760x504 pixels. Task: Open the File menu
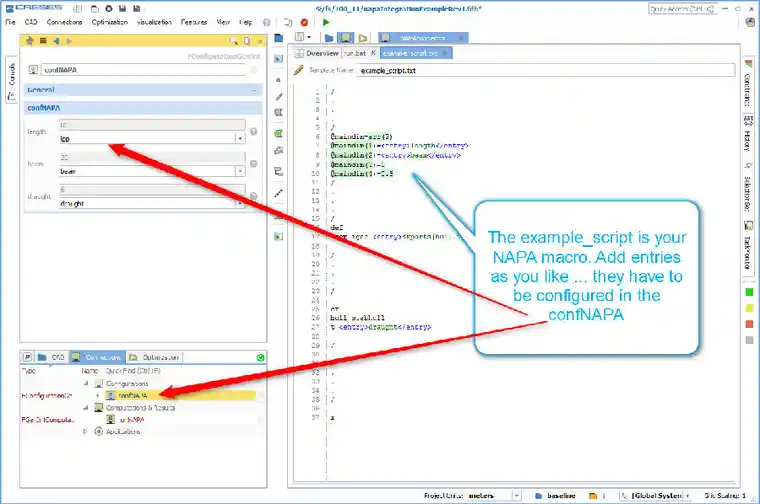(10, 22)
